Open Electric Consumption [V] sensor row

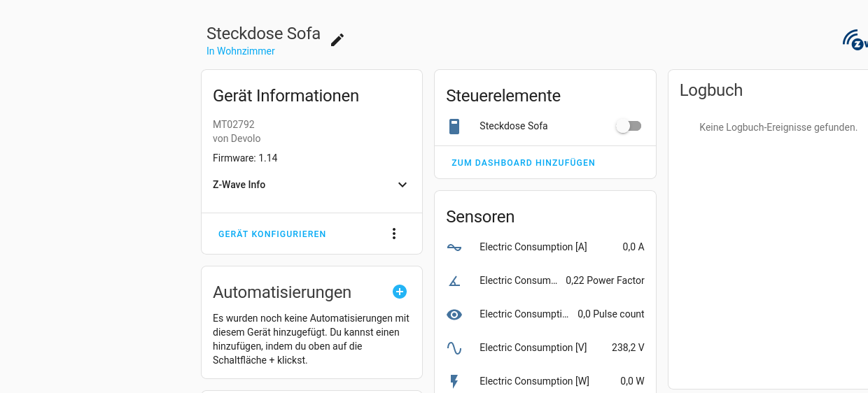545,348
